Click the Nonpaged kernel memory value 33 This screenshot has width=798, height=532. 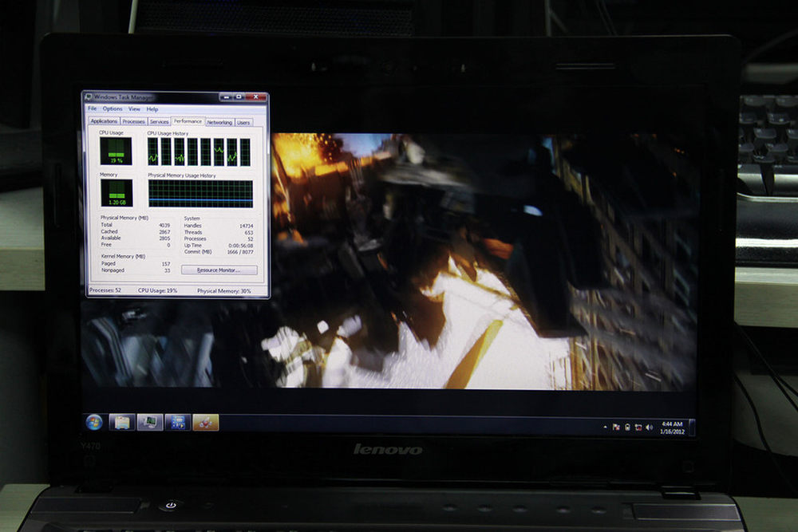click(x=168, y=270)
